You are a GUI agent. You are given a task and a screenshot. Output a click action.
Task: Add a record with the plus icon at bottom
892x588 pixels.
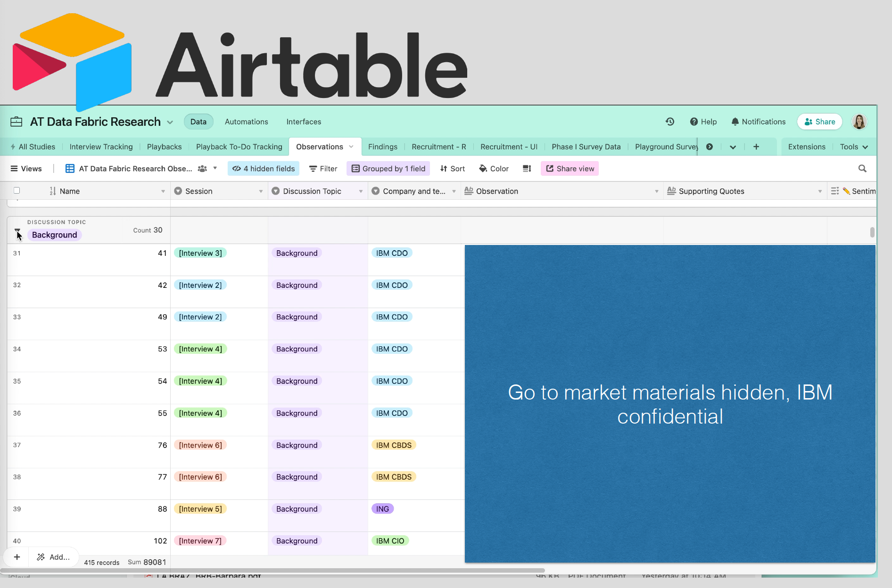click(x=17, y=557)
